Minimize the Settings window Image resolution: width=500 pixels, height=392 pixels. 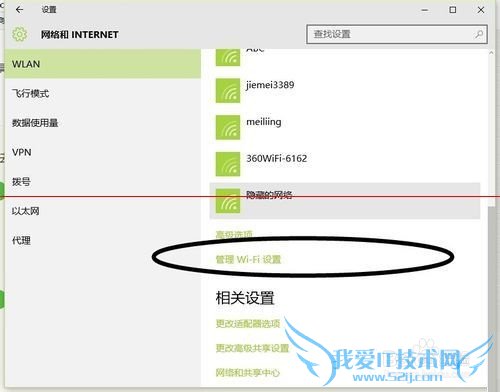point(425,10)
